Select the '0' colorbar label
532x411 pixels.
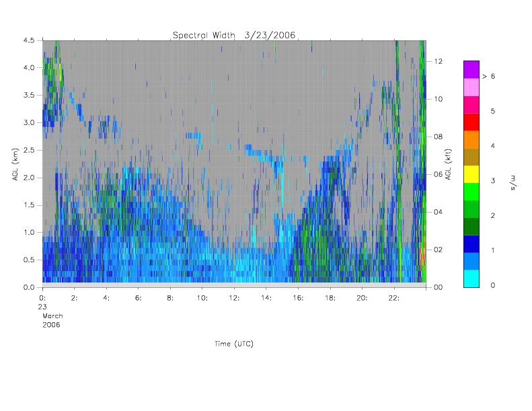(x=492, y=285)
